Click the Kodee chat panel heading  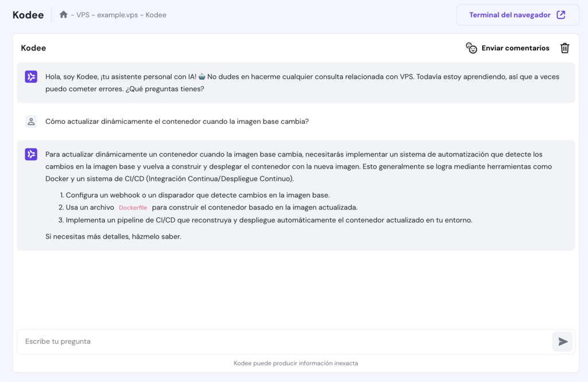33,48
